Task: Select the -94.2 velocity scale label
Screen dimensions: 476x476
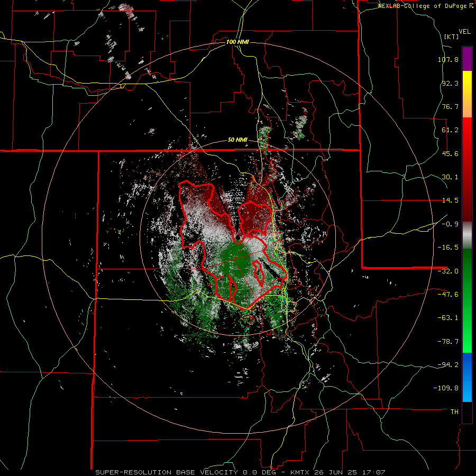Action: pos(448,364)
